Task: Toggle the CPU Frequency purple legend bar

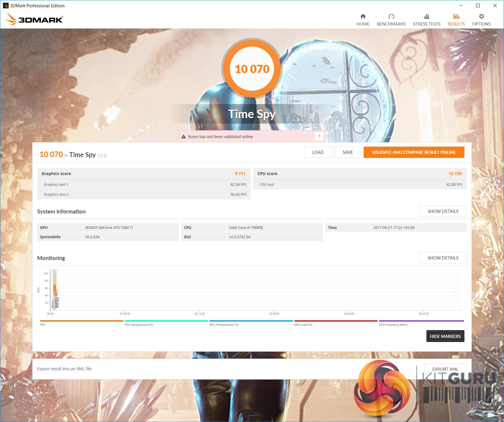Action: coord(421,321)
